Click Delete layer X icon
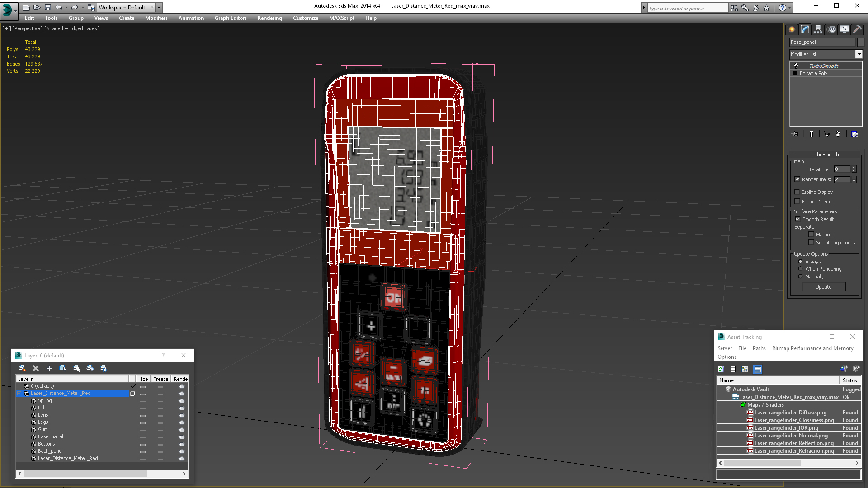The image size is (868, 488). pos(36,368)
